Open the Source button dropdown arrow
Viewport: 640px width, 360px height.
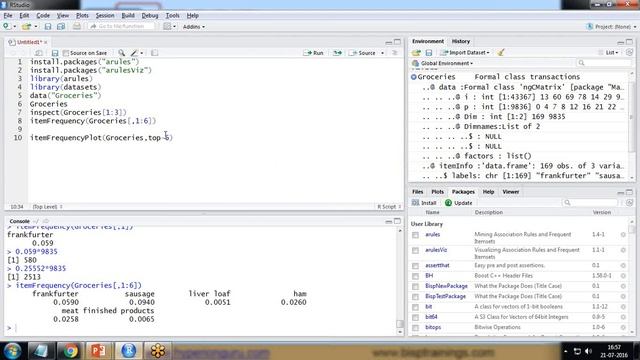point(382,53)
